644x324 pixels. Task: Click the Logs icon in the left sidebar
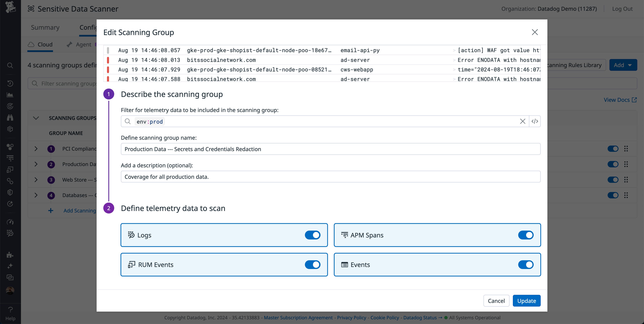10,158
